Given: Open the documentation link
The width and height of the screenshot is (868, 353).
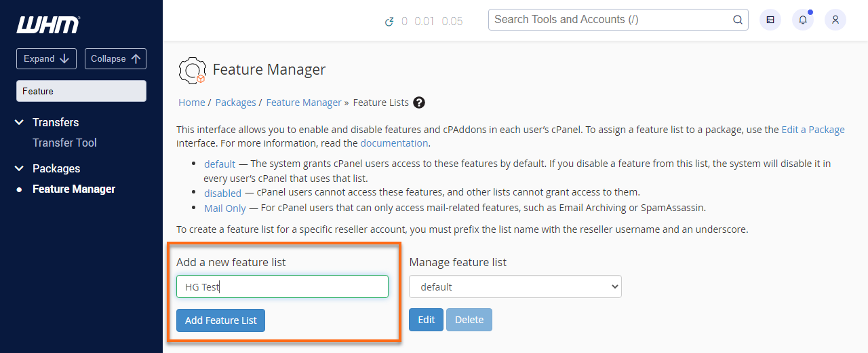Looking at the screenshot, I should 394,143.
